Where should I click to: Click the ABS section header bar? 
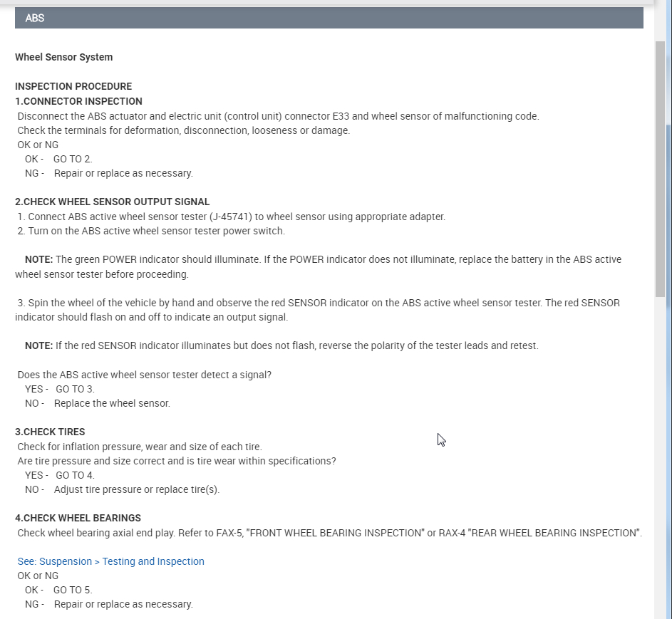click(329, 18)
